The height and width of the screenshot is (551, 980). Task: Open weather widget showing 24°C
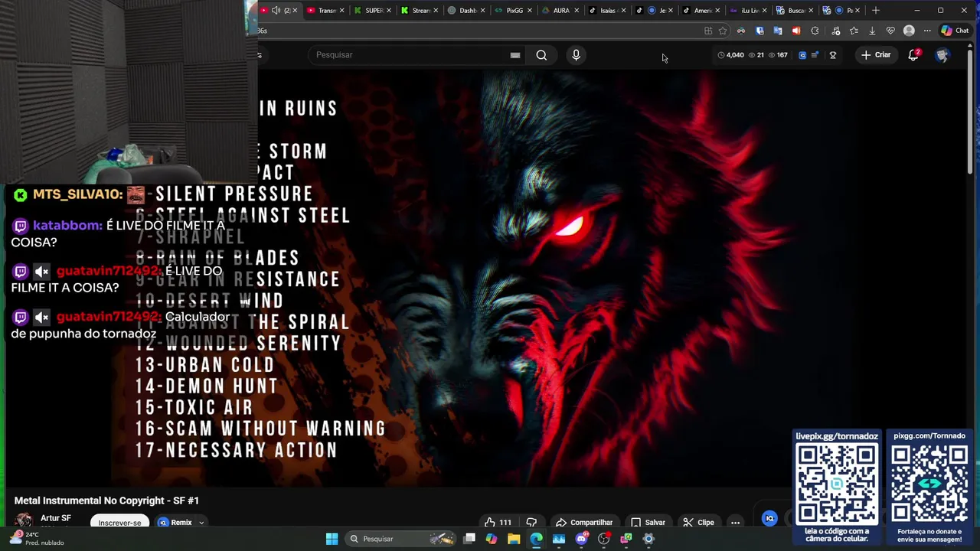click(37, 539)
